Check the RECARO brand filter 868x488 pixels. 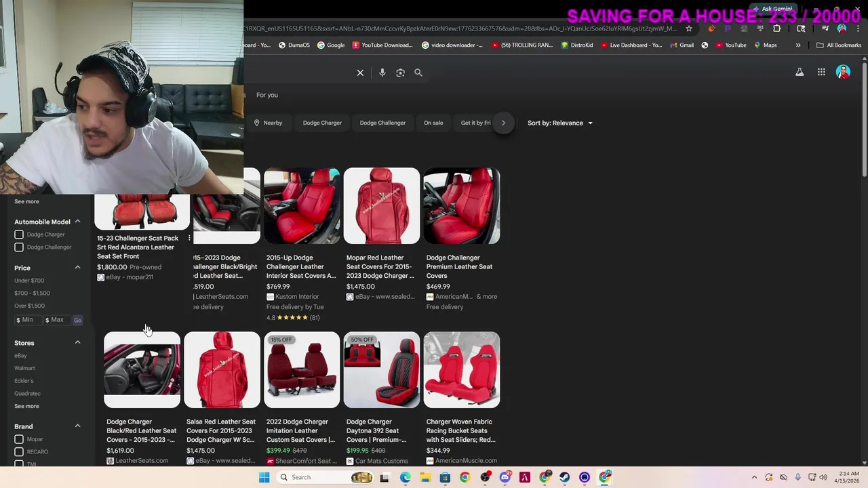coord(19,452)
